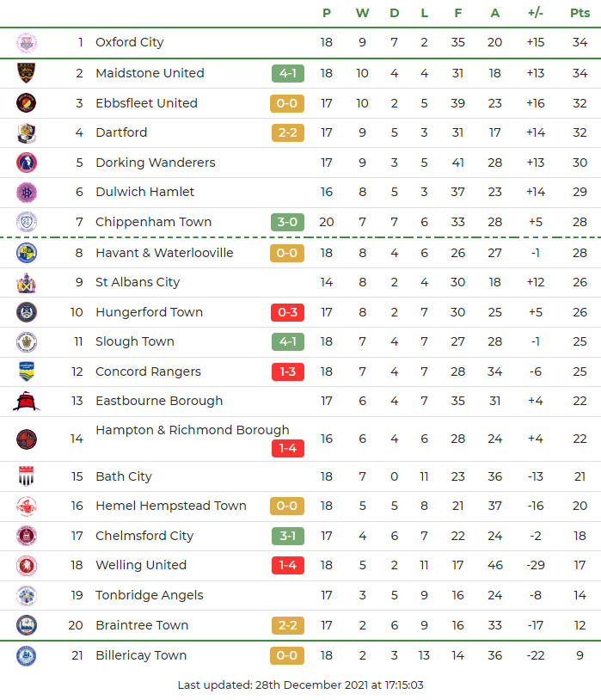Viewport: 601px width, 700px height.
Task: Click the Oxford City club crest
Action: pos(27,42)
